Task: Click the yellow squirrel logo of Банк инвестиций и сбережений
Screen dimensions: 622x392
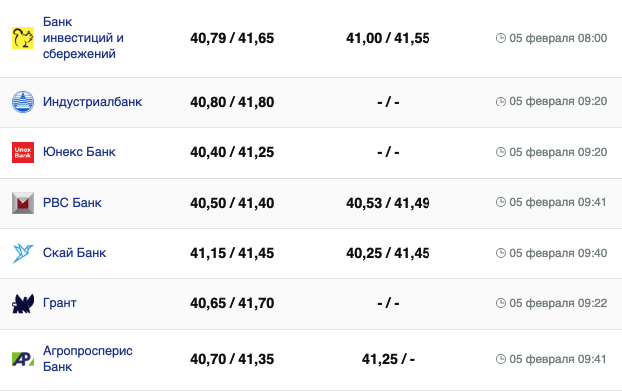Action: (23, 38)
